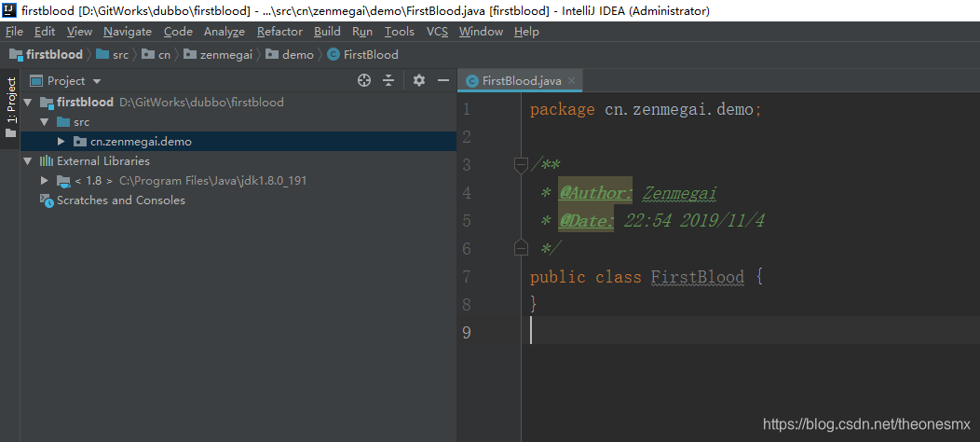Click the Collapse All icon in Project panel
Screen dimensions: 980x442
388,80
